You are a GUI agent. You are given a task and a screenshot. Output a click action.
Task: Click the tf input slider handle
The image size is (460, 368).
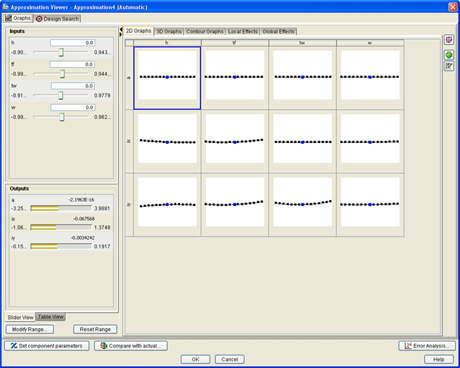(x=62, y=74)
